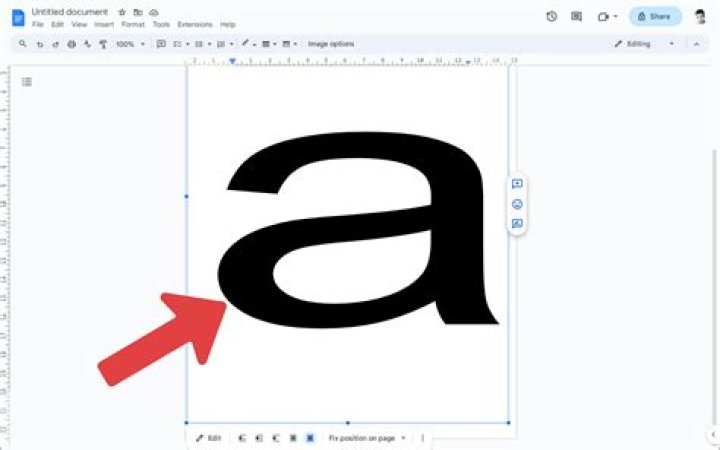
Task: Click the Share button
Action: pos(655,17)
